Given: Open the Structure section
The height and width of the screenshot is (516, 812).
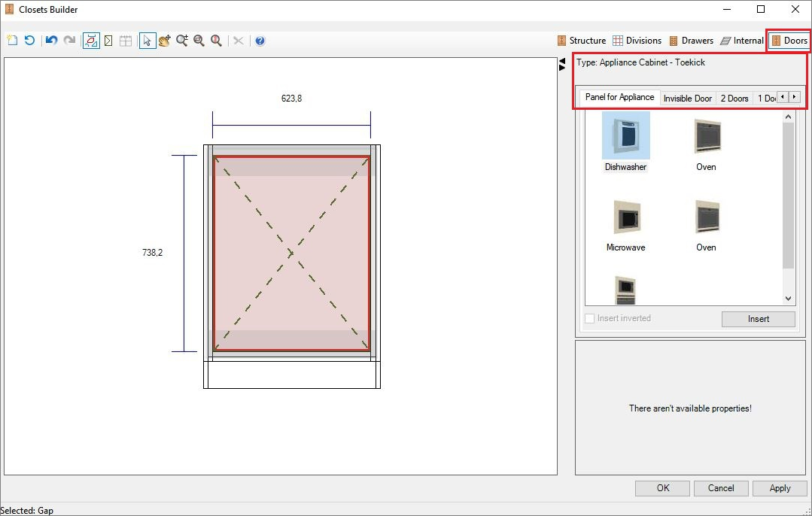Looking at the screenshot, I should (x=581, y=41).
